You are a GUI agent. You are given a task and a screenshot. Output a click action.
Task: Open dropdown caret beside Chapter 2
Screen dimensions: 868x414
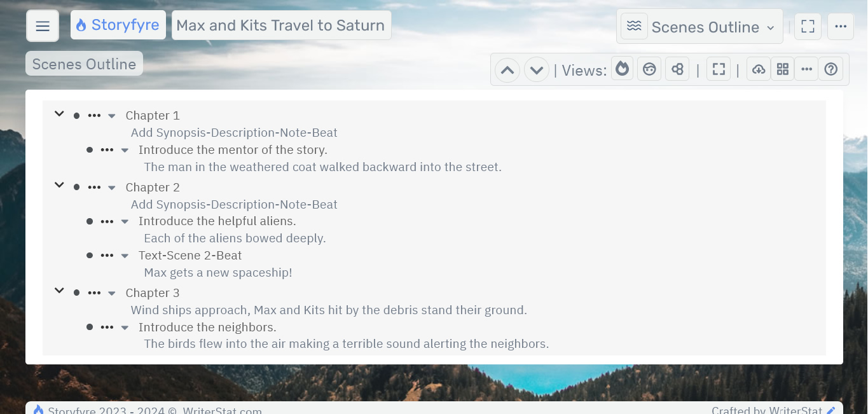pyautogui.click(x=112, y=188)
